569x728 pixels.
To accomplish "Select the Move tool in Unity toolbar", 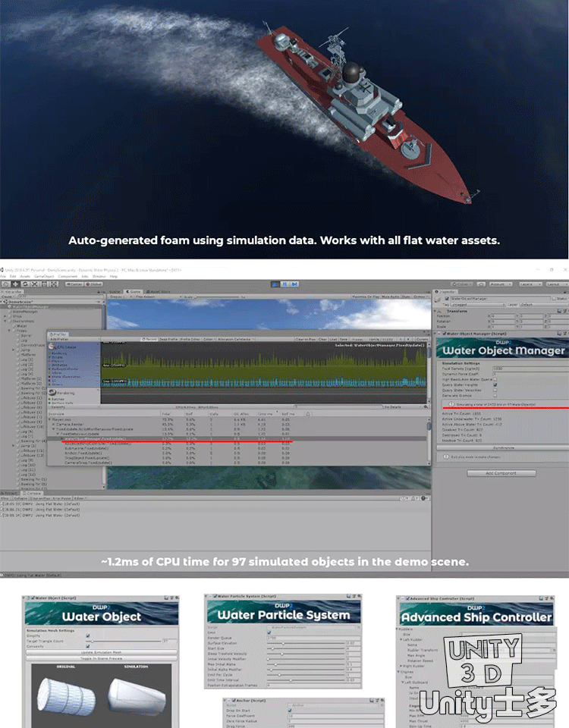I will (x=15, y=284).
